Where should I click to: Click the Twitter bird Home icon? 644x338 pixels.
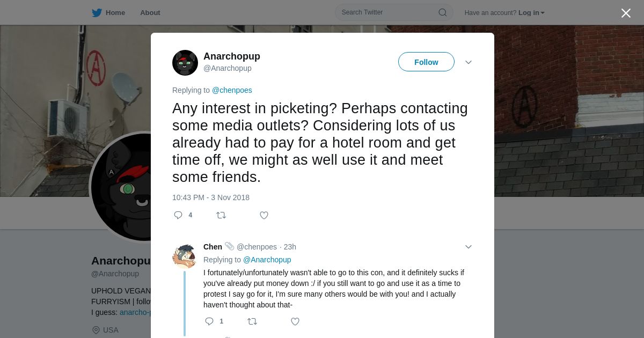click(97, 13)
